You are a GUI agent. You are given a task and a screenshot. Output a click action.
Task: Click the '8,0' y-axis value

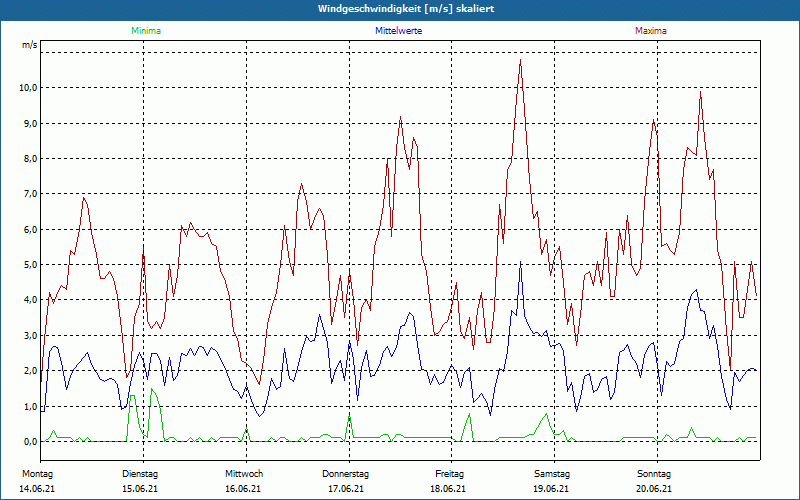pos(31,159)
